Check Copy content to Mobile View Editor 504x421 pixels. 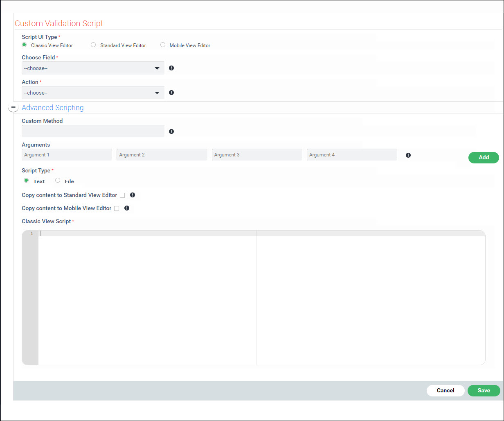coord(117,208)
